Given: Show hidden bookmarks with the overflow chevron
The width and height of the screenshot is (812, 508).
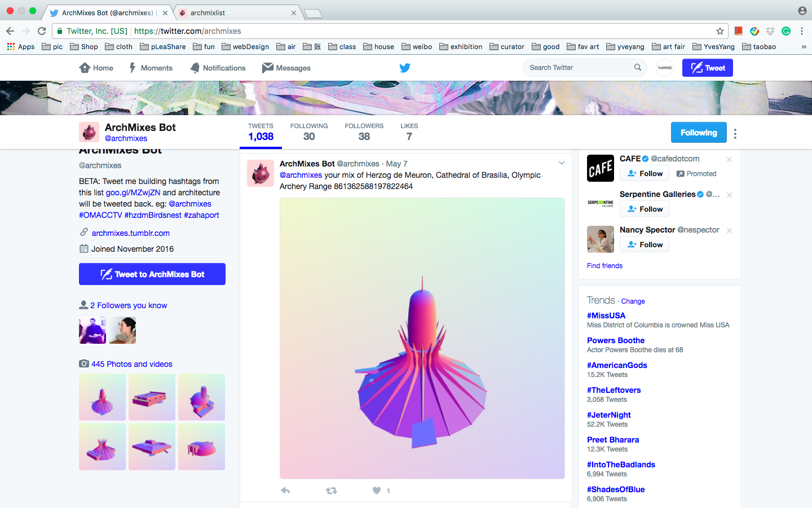Looking at the screenshot, I should click(804, 47).
